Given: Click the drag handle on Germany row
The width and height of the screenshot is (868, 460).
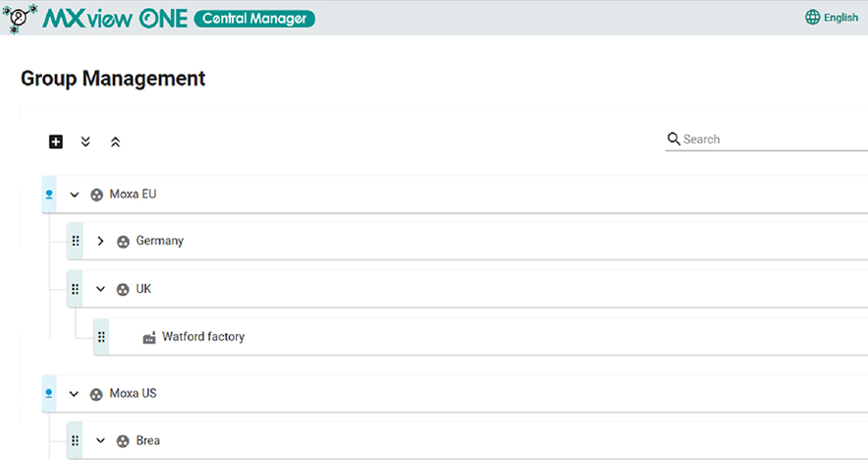Looking at the screenshot, I should click(76, 241).
